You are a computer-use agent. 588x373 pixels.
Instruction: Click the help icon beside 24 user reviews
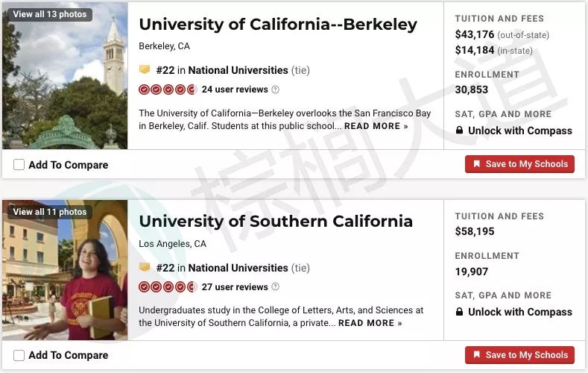pos(275,90)
